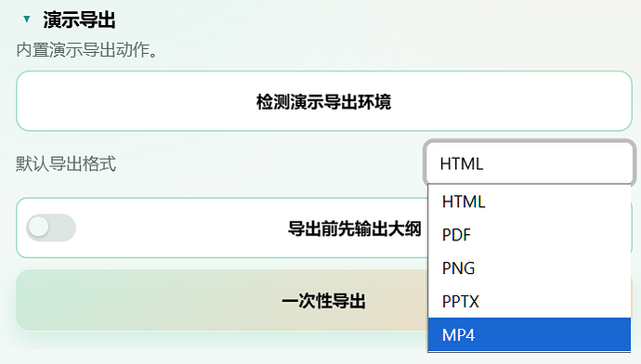This screenshot has height=364, width=641.
Task: Click the 导出前先输出大纲 label text
Action: pyautogui.click(x=355, y=228)
